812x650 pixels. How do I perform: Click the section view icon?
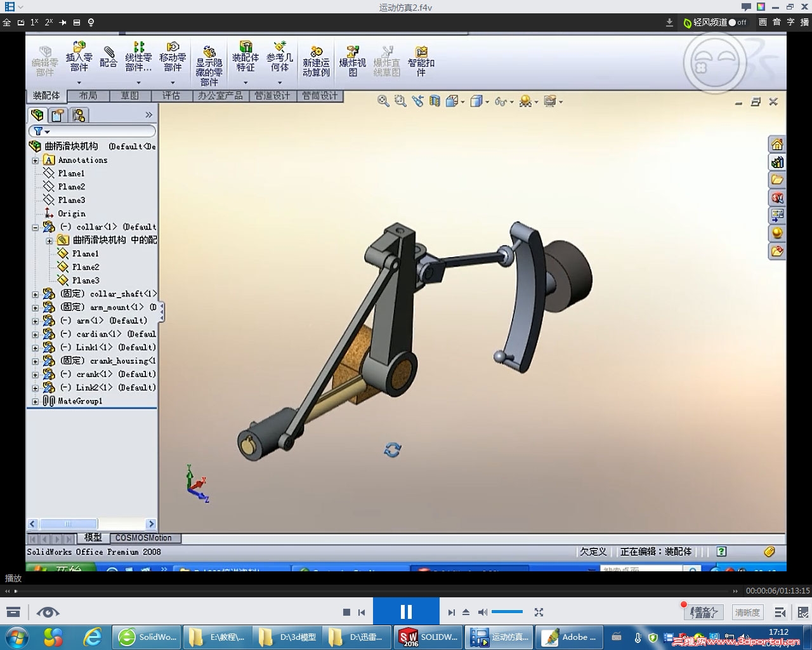[435, 101]
